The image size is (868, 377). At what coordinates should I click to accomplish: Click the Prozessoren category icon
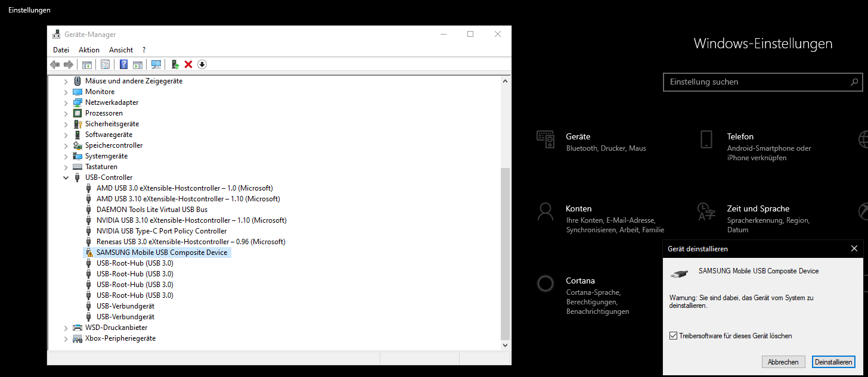[77, 113]
